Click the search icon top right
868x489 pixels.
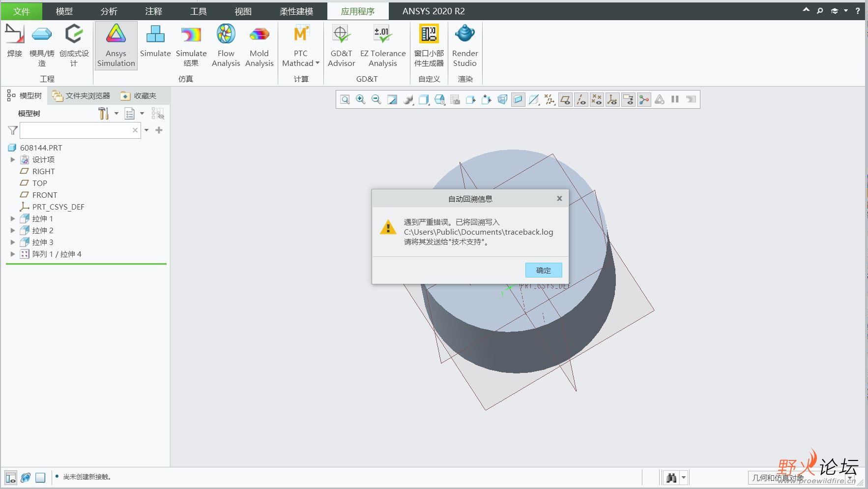click(820, 11)
